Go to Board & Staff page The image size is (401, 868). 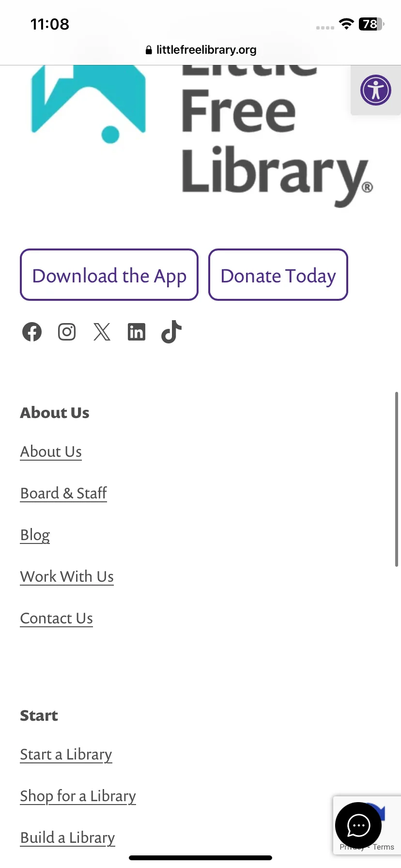pos(63,493)
